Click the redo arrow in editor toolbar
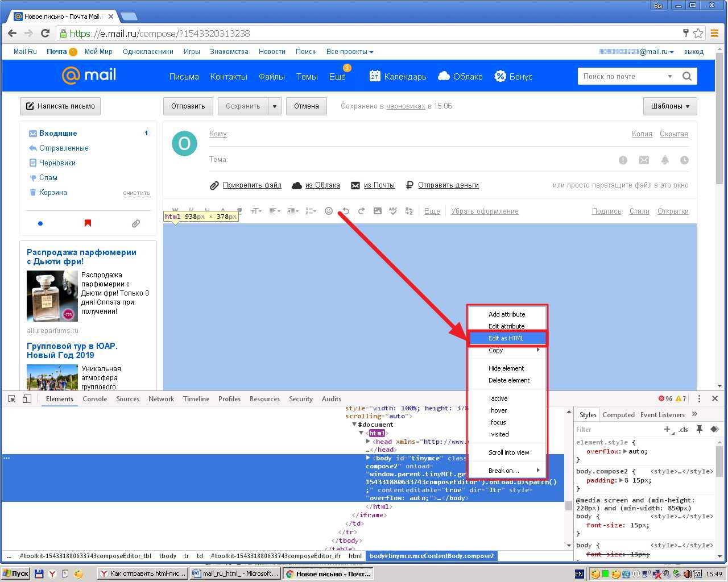 [361, 211]
